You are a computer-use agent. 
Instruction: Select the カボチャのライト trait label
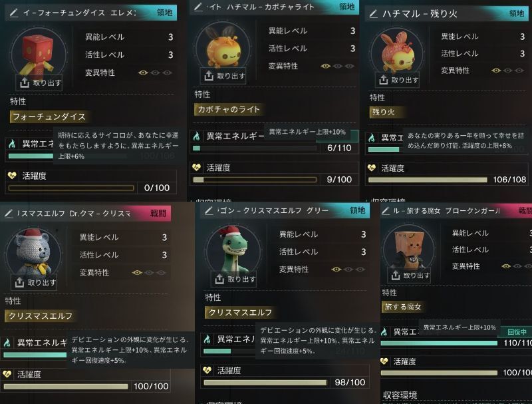(228, 109)
